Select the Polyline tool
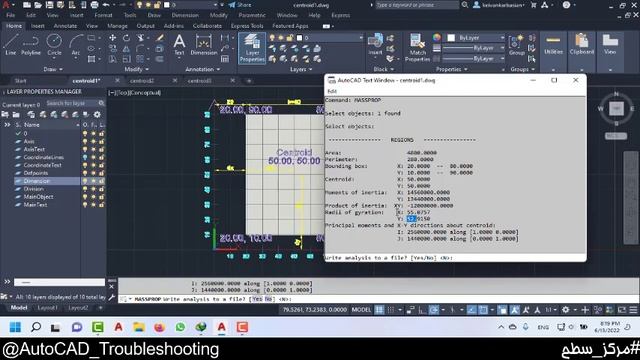This screenshot has width=640, height=360. [31, 45]
